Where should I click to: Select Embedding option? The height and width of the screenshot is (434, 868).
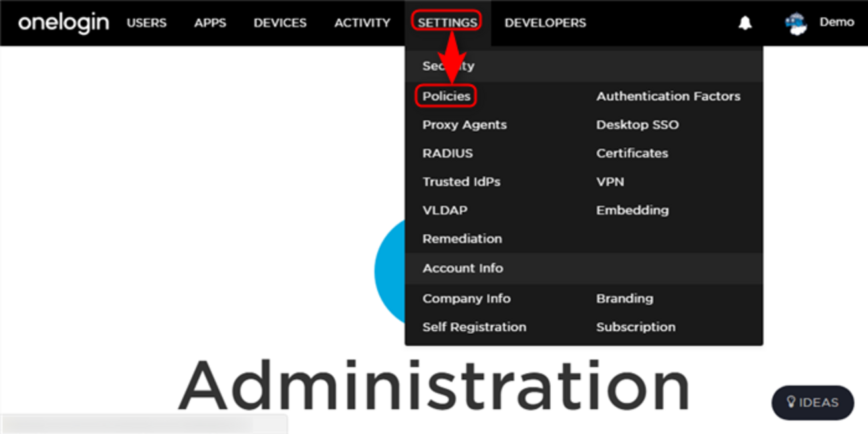click(632, 210)
